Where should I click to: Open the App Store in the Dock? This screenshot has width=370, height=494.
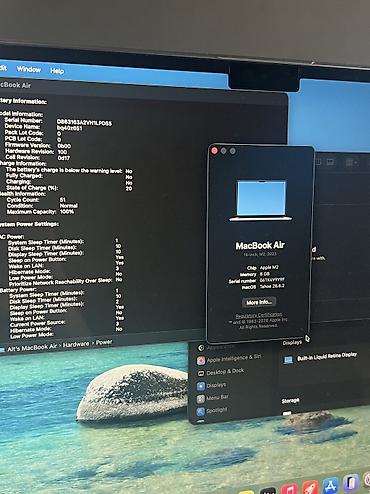(330, 486)
